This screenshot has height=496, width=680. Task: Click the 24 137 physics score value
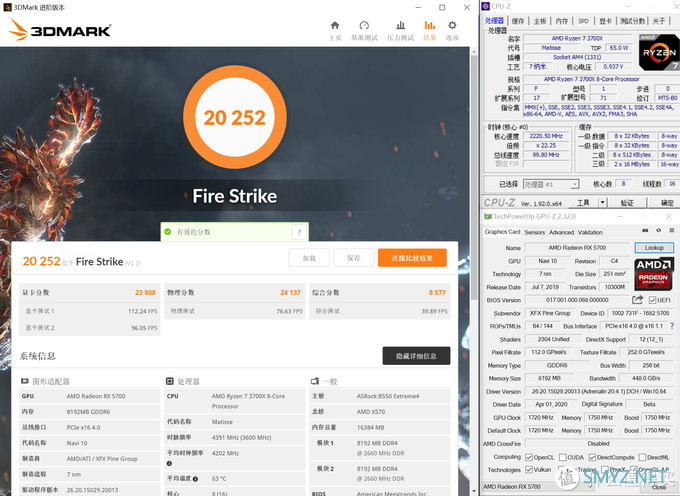290,293
